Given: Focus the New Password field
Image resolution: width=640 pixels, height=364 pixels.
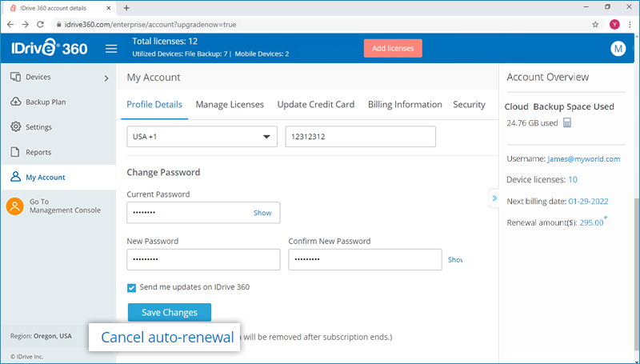Looking at the screenshot, I should (203, 259).
